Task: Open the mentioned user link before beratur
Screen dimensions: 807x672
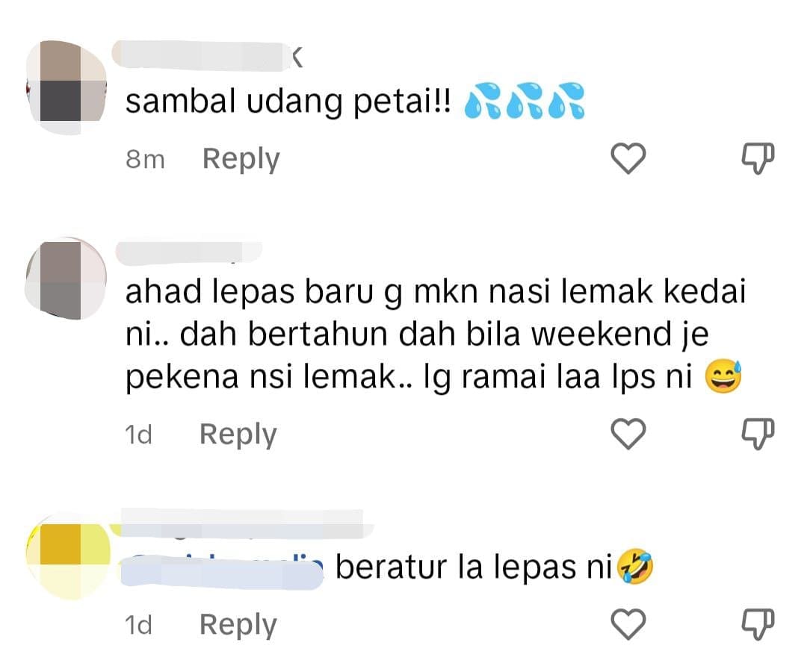Action: coord(223,570)
